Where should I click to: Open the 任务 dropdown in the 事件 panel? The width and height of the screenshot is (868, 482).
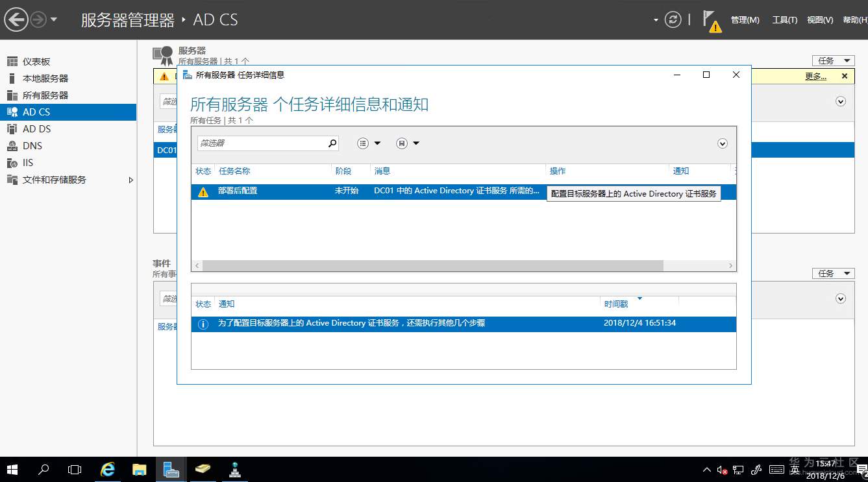point(834,273)
